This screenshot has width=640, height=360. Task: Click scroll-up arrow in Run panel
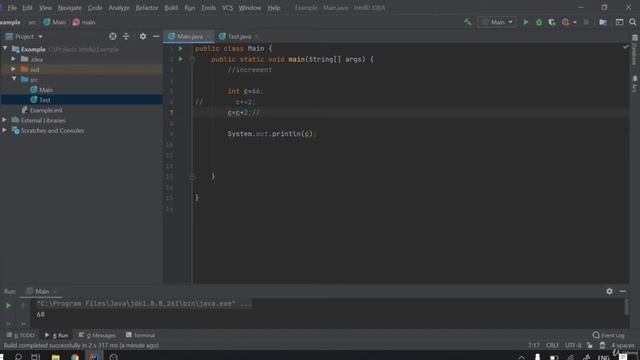[x=23, y=305]
